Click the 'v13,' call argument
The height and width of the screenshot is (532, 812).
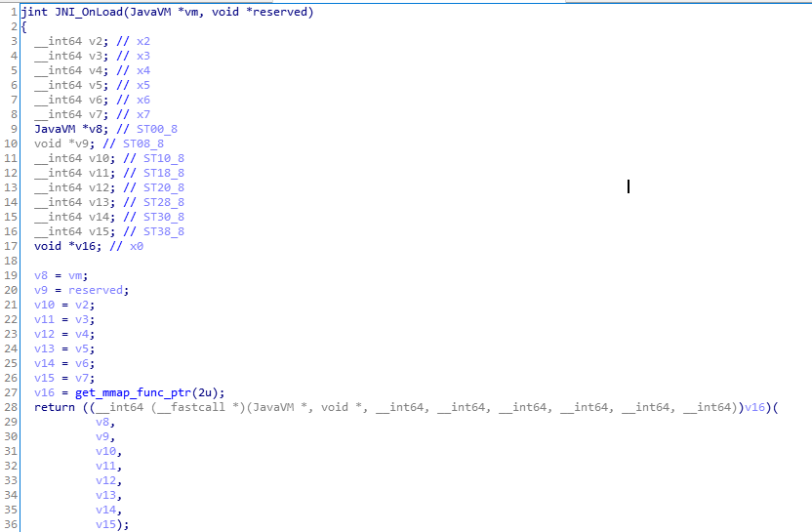point(108,495)
